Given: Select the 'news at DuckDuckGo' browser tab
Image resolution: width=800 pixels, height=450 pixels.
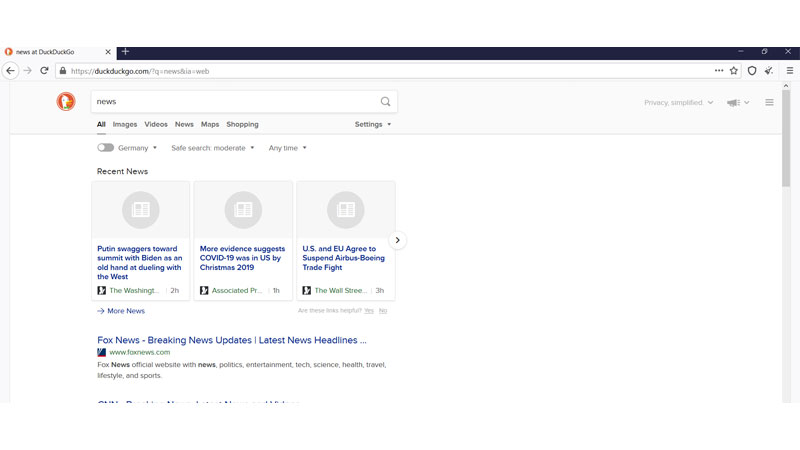Looking at the screenshot, I should 57,52.
